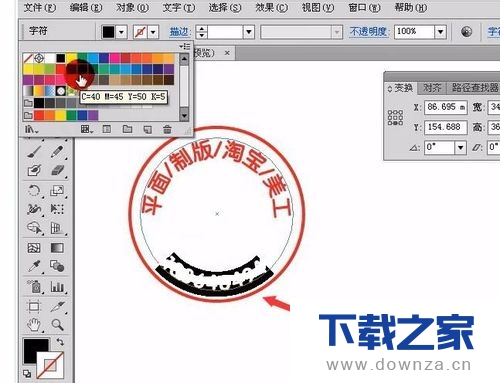Viewport: 500px width, 383px height.
Task: Open the 编辑(E) menu
Action: 86,7
